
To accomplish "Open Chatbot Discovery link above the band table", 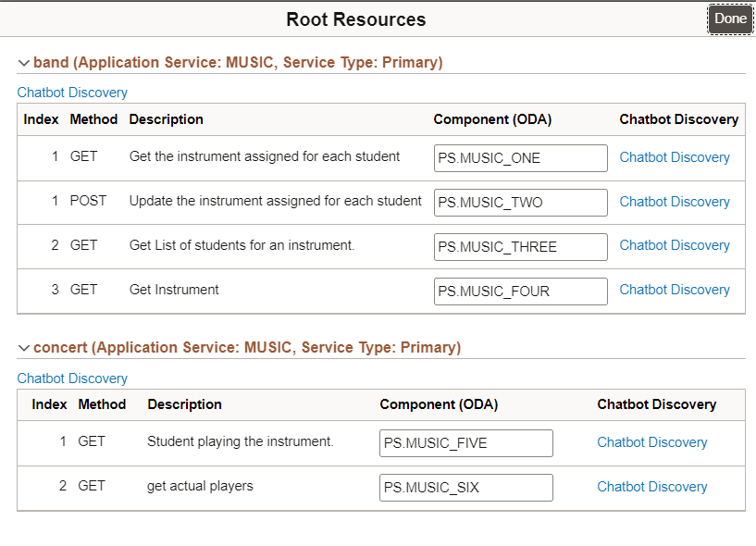I will click(72, 92).
